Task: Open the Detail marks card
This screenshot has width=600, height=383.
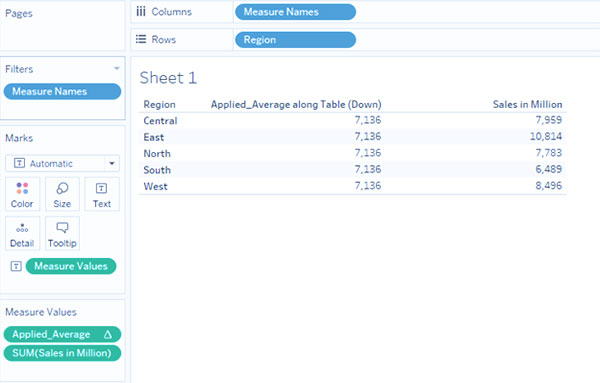Action: click(22, 233)
